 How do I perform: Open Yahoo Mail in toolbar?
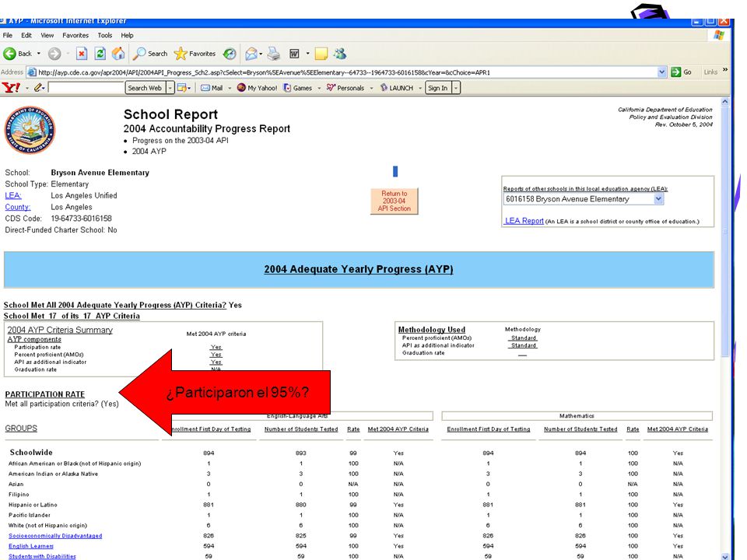click(x=212, y=88)
